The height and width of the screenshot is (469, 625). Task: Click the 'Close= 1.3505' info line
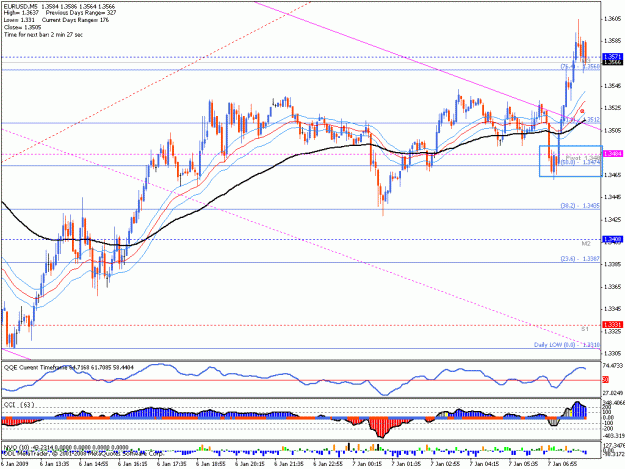point(23,27)
